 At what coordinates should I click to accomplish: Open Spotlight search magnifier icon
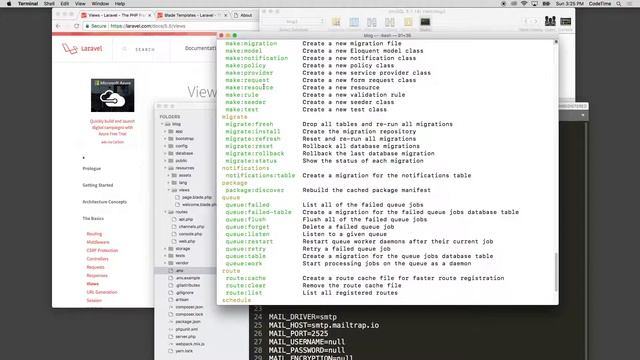[619, 4]
